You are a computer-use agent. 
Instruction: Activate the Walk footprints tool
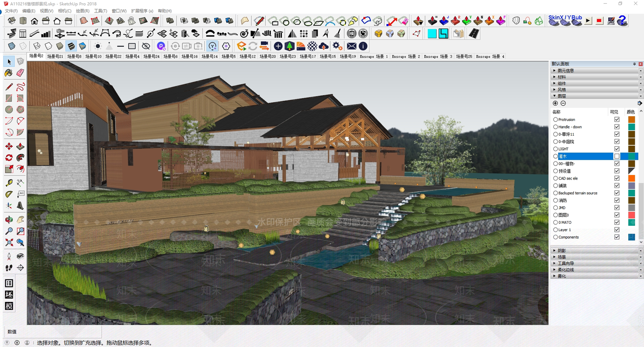coord(9,268)
